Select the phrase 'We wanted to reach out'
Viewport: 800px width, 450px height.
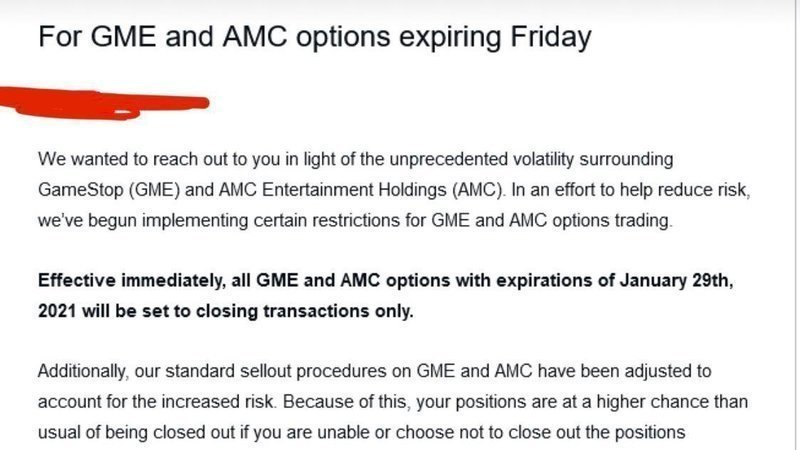click(x=133, y=159)
